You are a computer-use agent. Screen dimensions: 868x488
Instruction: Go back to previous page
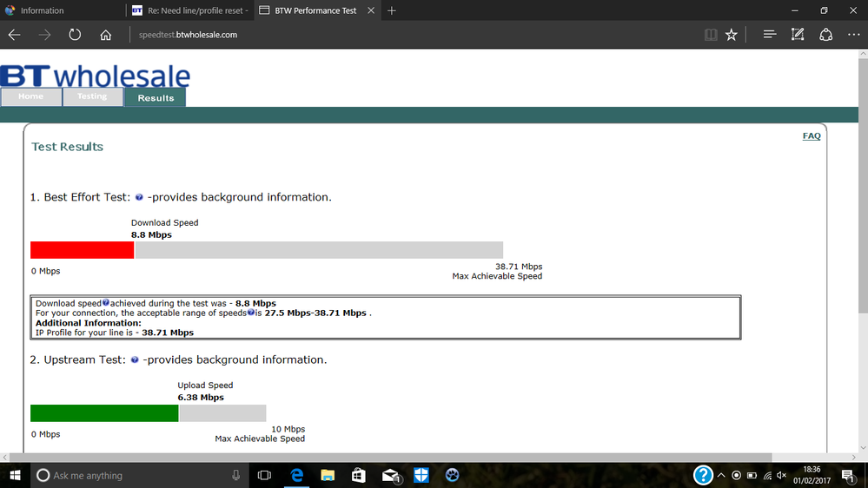pos(15,35)
